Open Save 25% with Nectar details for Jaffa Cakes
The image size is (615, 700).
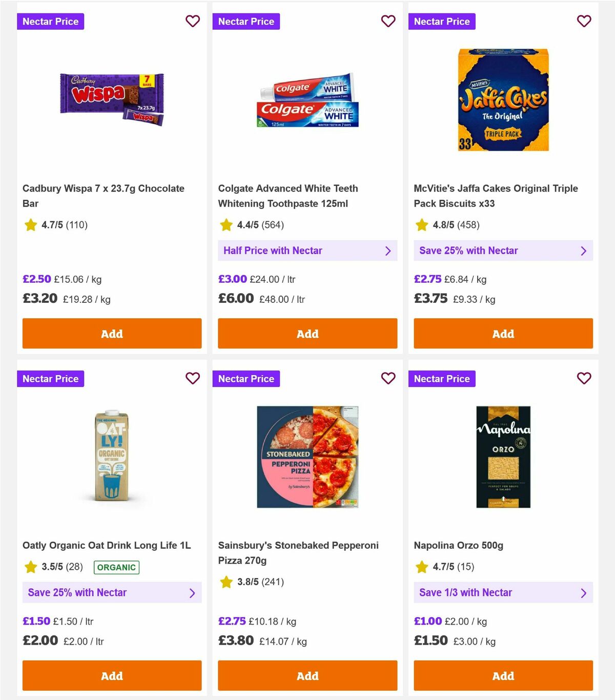(503, 251)
